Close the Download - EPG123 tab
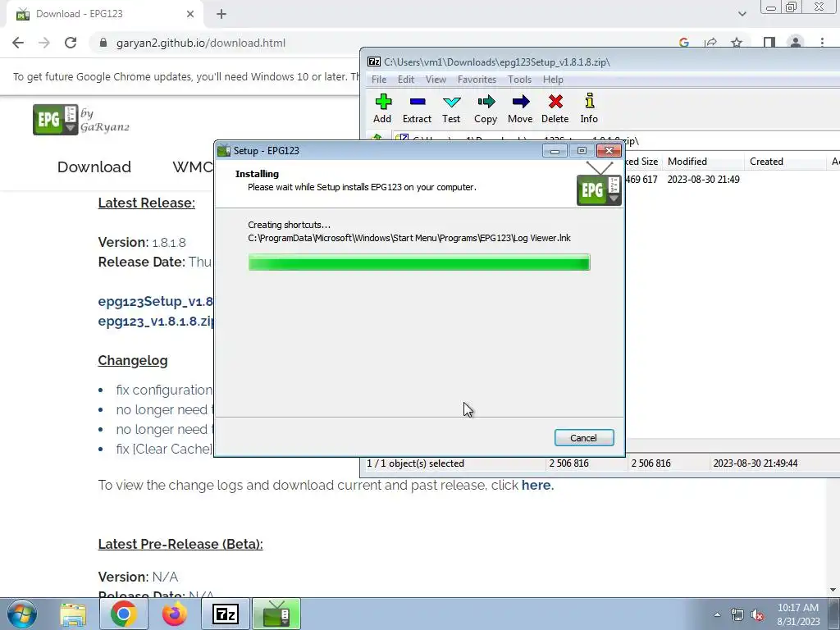 tap(190, 15)
